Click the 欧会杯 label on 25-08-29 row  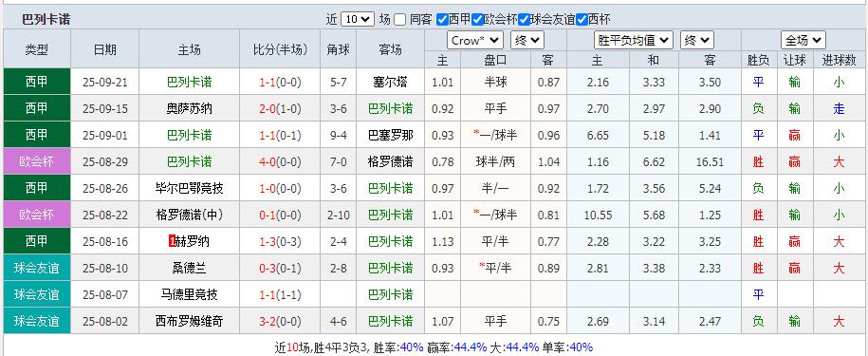(37, 161)
